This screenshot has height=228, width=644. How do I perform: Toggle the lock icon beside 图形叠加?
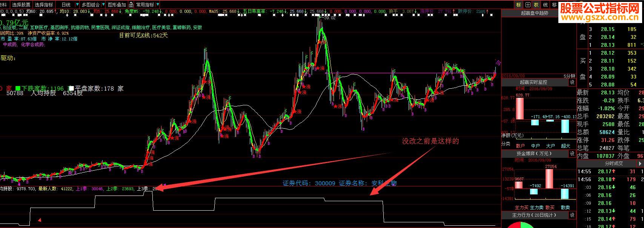pos(131,5)
